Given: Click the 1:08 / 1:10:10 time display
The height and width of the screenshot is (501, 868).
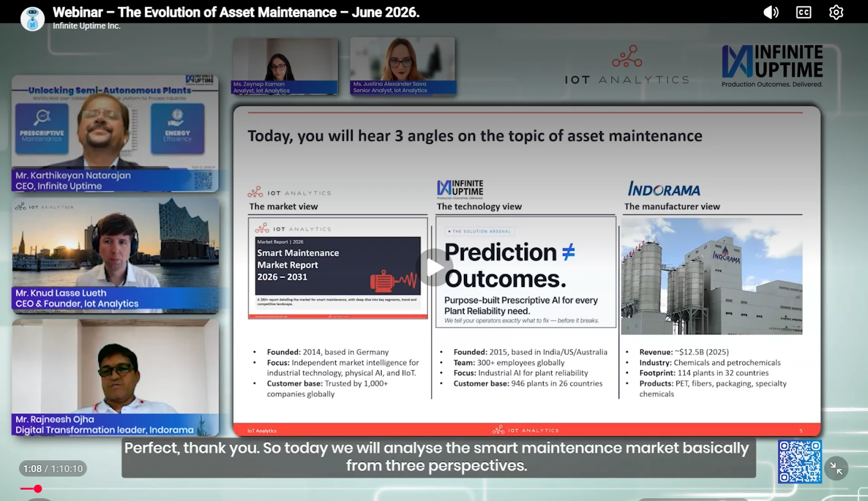Looking at the screenshot, I should click(53, 468).
